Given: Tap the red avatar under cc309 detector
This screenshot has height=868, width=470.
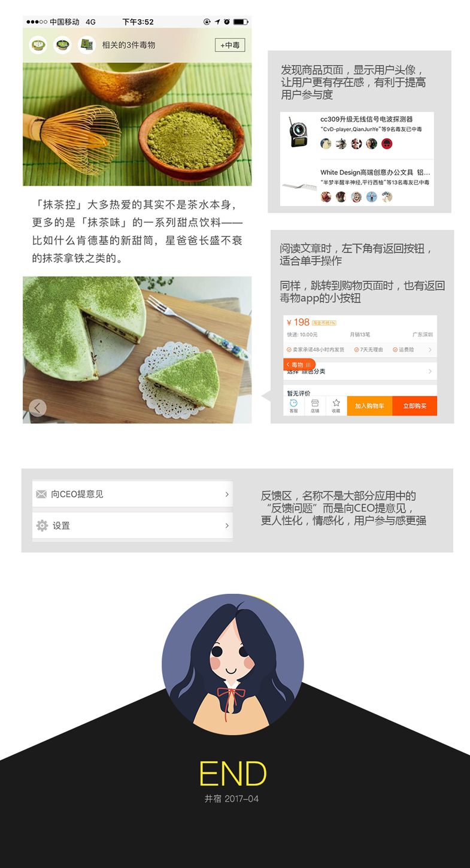Looking at the screenshot, I should [387, 144].
